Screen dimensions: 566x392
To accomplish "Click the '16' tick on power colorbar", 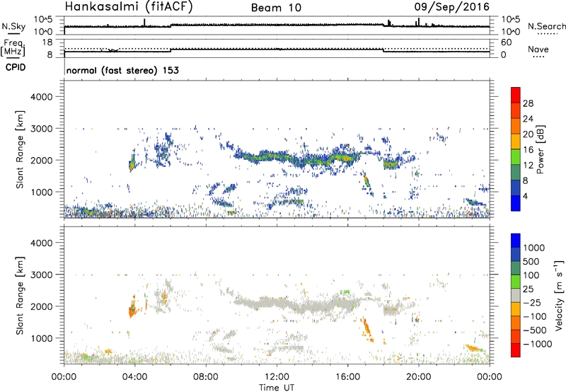I will click(528, 150).
